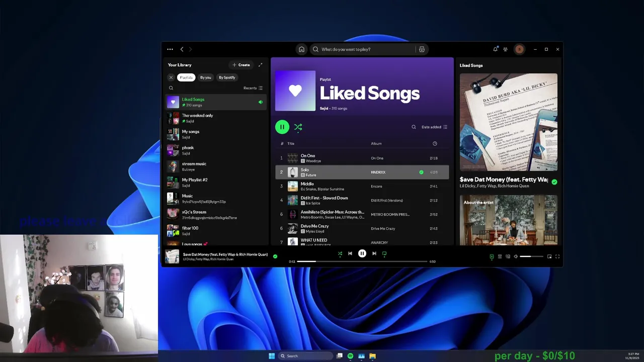
Task: Search within the Liked Songs playlist
Action: coord(414,127)
